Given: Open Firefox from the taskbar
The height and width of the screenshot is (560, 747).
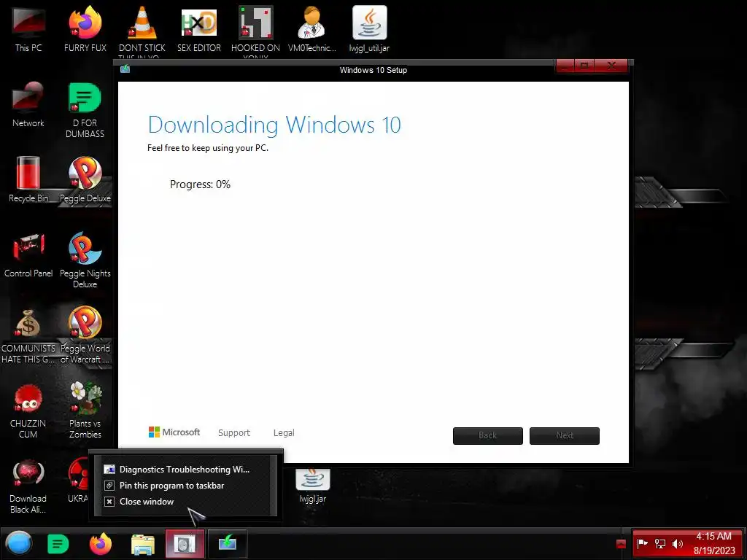Looking at the screenshot, I should click(101, 544).
